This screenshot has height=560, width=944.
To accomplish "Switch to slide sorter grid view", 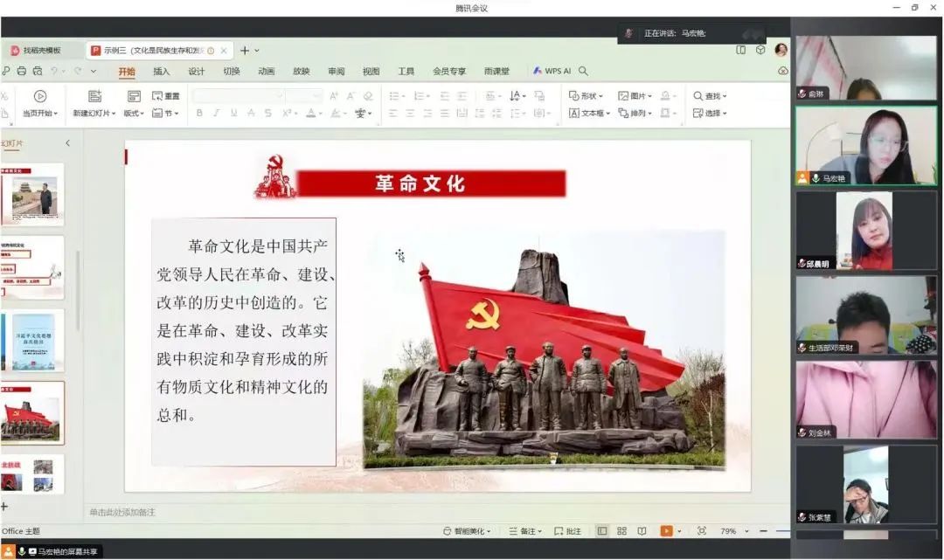I will (621, 531).
